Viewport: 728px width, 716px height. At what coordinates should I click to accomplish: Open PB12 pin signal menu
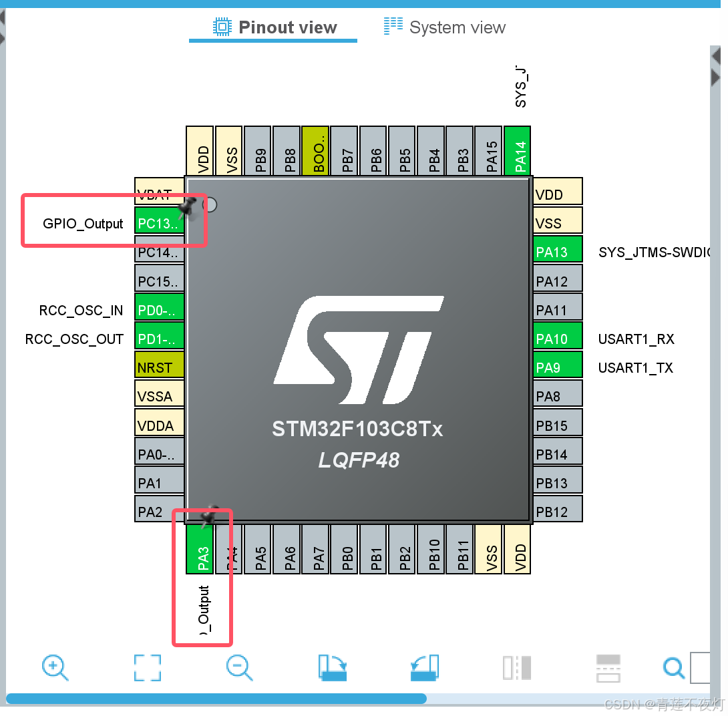click(558, 511)
